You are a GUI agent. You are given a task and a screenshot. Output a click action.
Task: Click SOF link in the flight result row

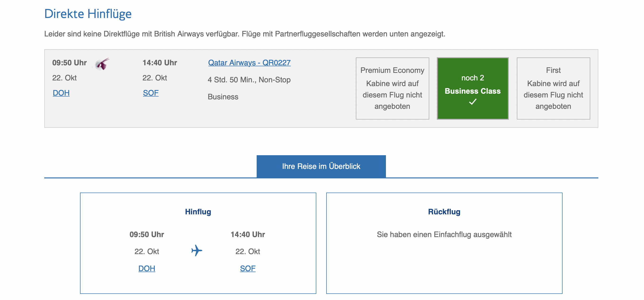tap(151, 93)
